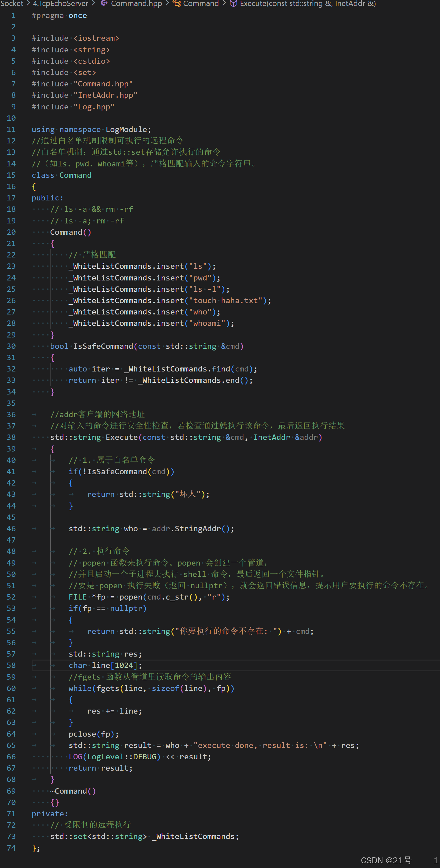Click 'if(!IsSafeCommand(cmd))' condition
Viewport: 440px width, 868px height.
coord(122,472)
